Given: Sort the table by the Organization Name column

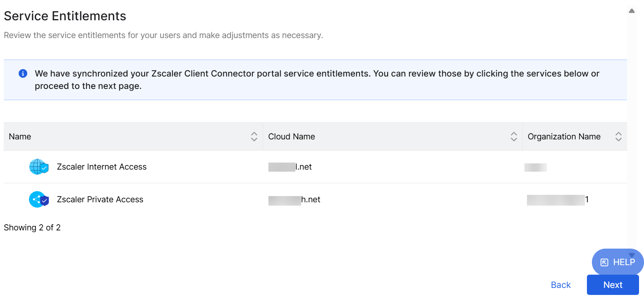Looking at the screenshot, I should click(x=618, y=137).
